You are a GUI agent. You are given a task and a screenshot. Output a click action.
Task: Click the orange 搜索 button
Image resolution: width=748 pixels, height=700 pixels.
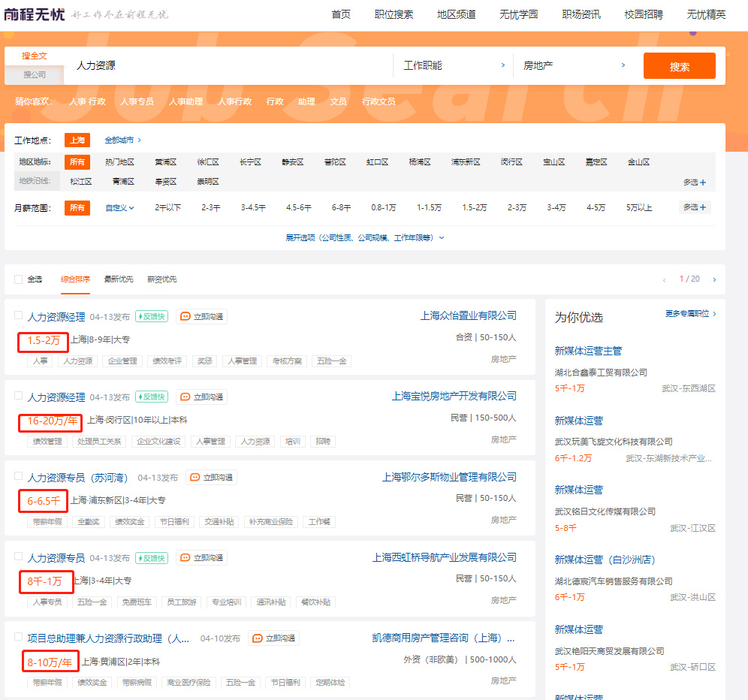[x=680, y=66]
